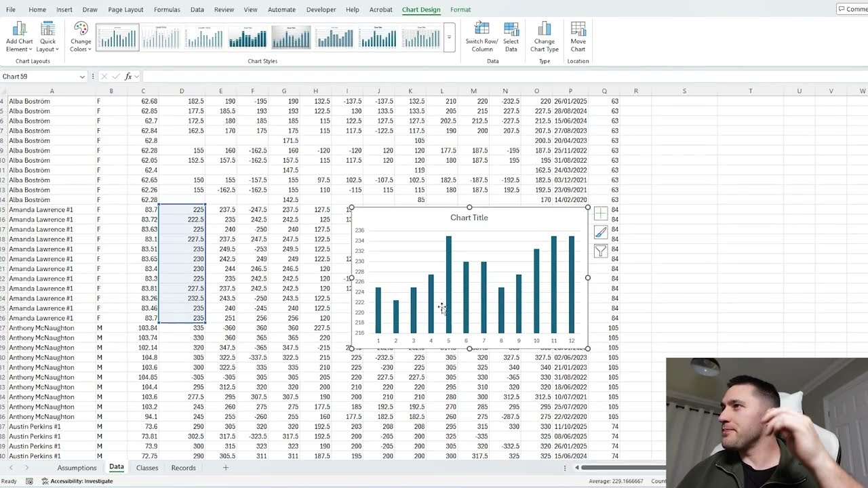
Task: Open the Classes sheet tab
Action: 147,468
